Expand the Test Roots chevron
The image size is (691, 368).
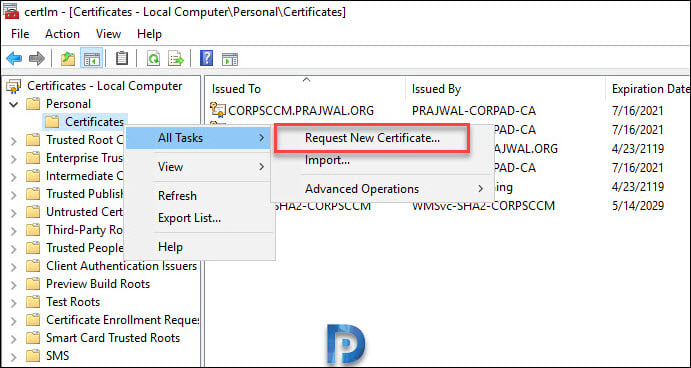[x=14, y=302]
